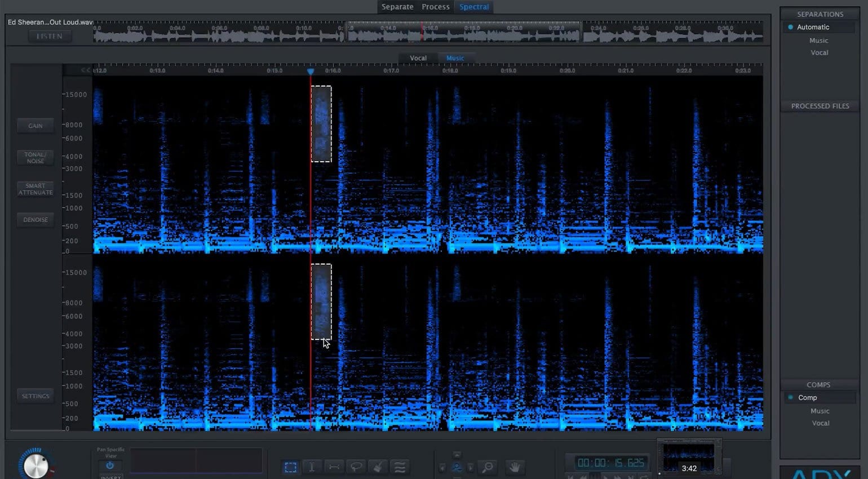
Task: Open the SMART ATTENUATE function
Action: click(35, 189)
